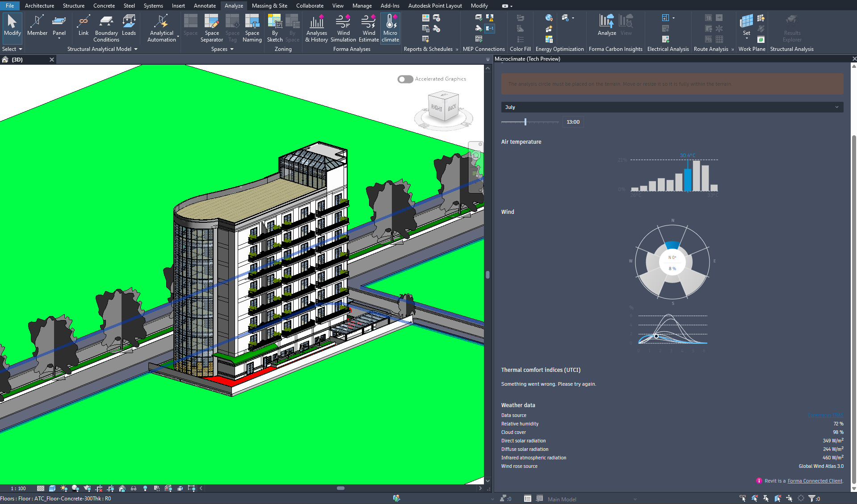Open the Boundary Conditions tool
This screenshot has height=504, width=857.
pos(106,28)
